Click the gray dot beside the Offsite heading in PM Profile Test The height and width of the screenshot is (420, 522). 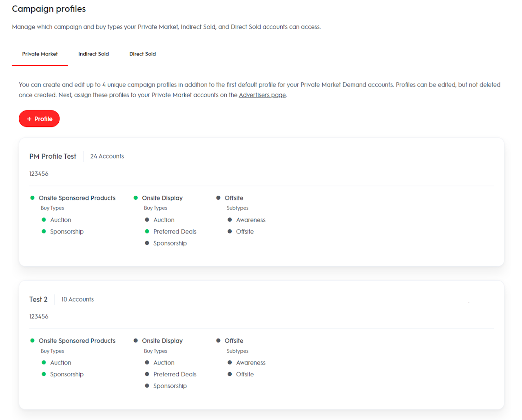219,198
